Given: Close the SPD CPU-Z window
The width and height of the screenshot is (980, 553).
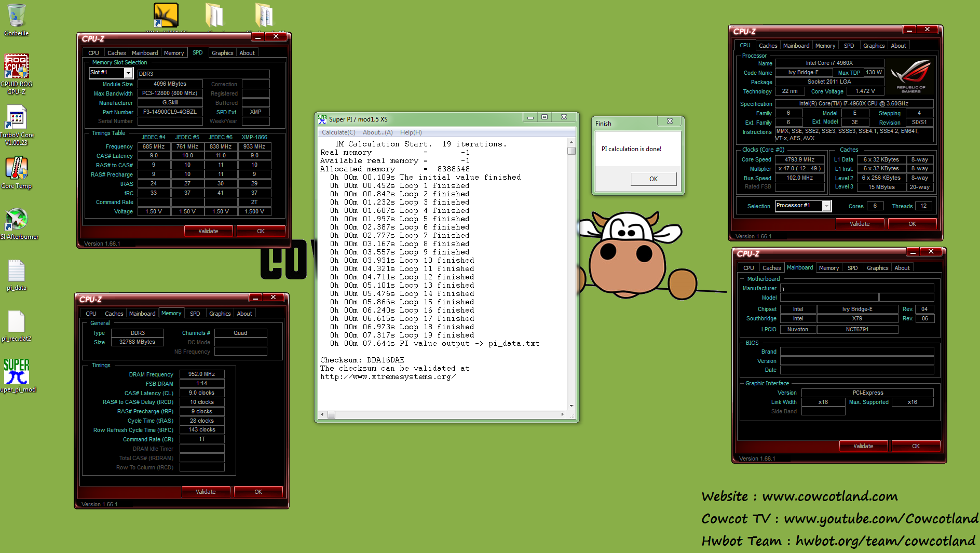Looking at the screenshot, I should 276,36.
